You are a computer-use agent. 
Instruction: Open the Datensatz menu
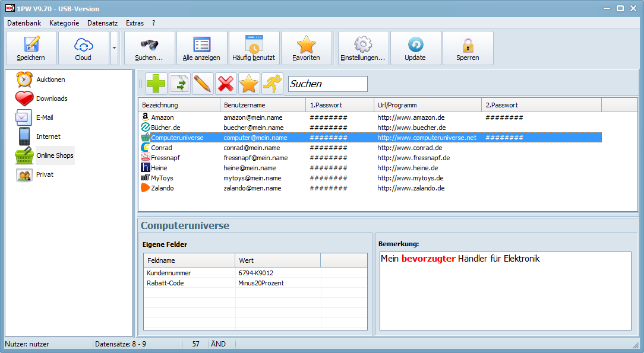pyautogui.click(x=102, y=23)
